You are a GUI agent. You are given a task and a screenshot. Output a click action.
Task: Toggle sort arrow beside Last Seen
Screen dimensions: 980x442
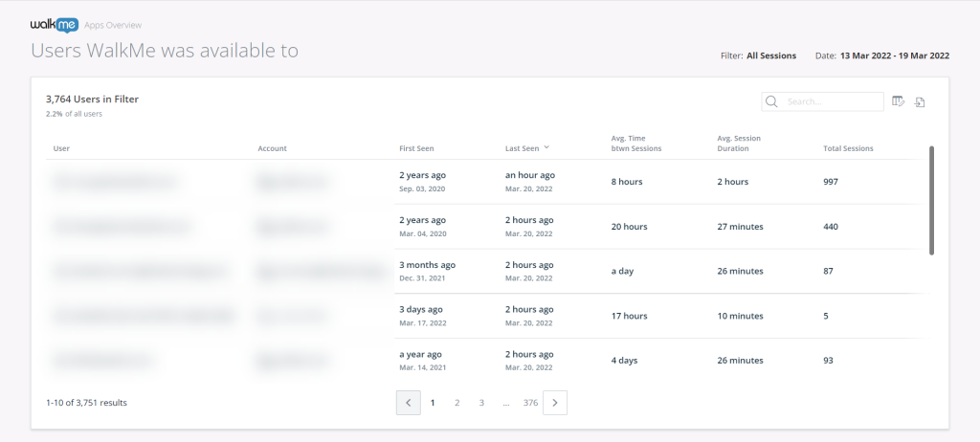[546, 148]
